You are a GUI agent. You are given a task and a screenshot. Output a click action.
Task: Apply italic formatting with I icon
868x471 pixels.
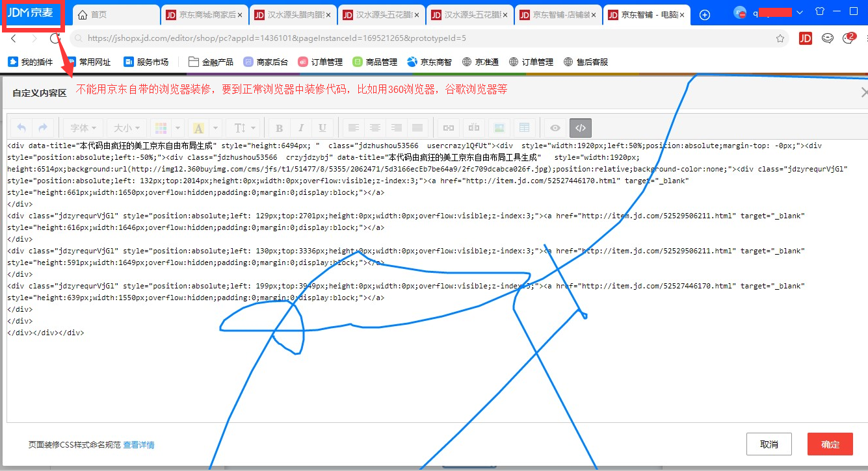[301, 128]
